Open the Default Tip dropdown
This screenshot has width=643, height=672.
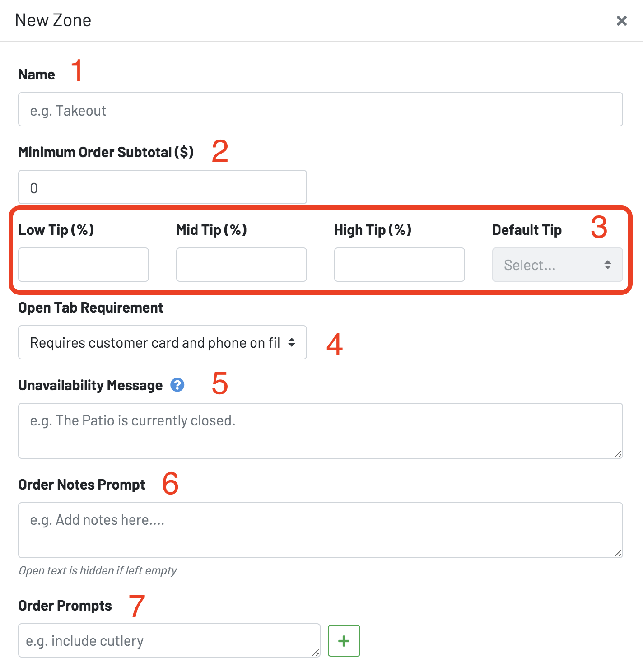(557, 265)
